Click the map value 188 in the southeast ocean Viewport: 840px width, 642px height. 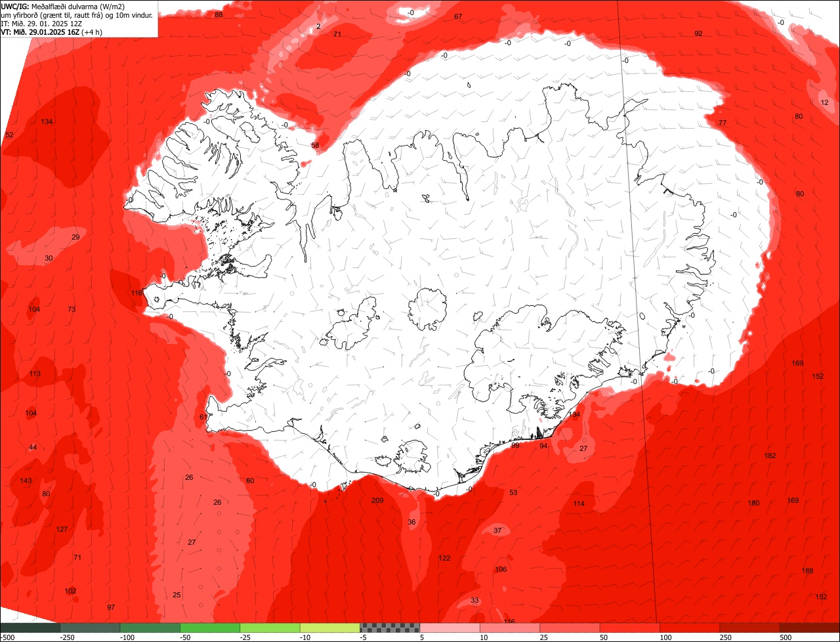tap(807, 570)
